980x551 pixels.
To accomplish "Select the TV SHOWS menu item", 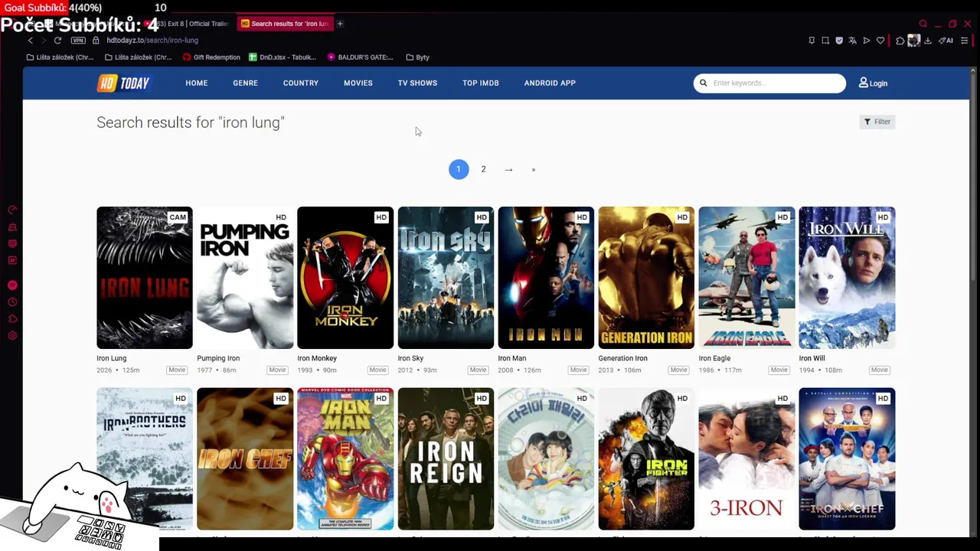I will pyautogui.click(x=417, y=83).
